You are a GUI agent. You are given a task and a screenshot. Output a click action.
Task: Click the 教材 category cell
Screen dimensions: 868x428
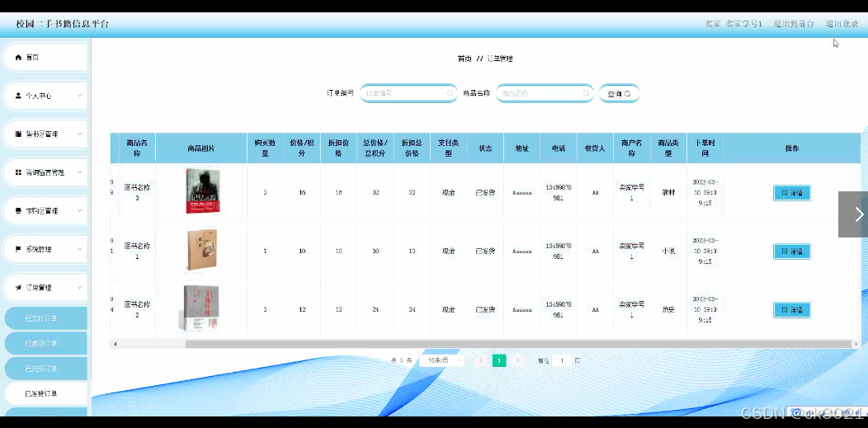668,192
